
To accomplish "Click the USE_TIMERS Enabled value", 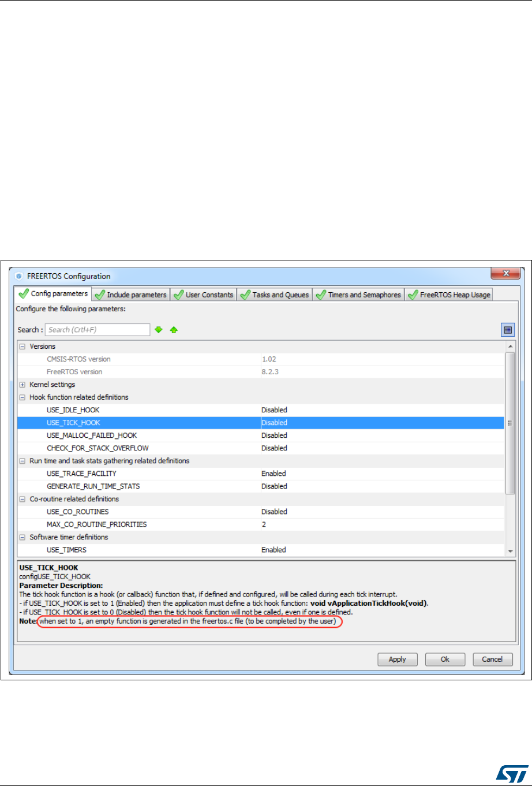I will click(274, 550).
